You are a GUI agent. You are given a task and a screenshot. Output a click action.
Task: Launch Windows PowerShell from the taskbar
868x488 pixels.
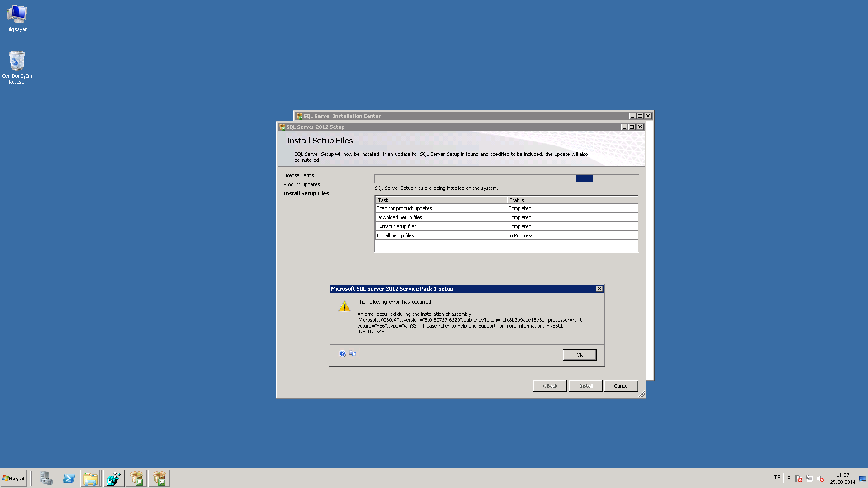[69, 479]
